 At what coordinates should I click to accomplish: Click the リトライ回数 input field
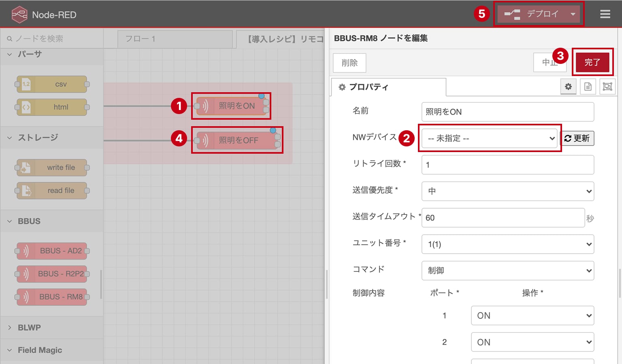click(508, 165)
